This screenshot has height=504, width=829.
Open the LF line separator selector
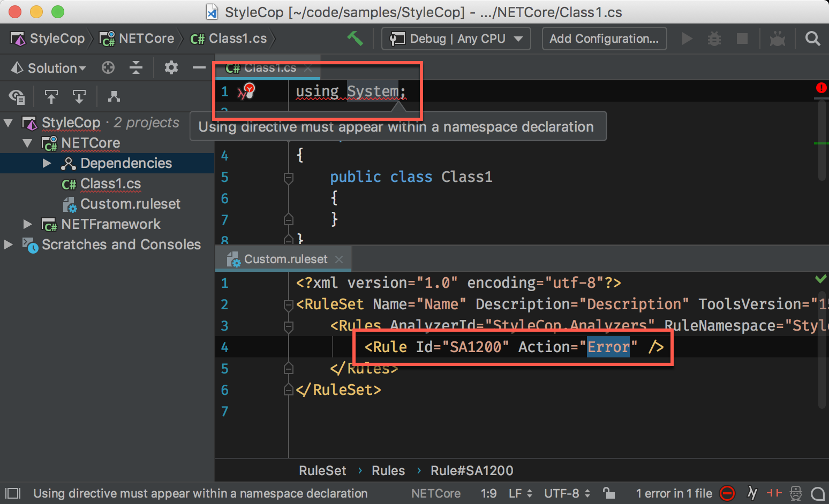[x=521, y=493]
